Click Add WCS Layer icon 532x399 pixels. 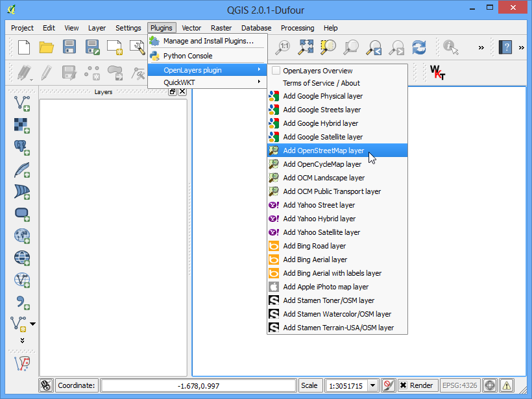[x=22, y=258]
